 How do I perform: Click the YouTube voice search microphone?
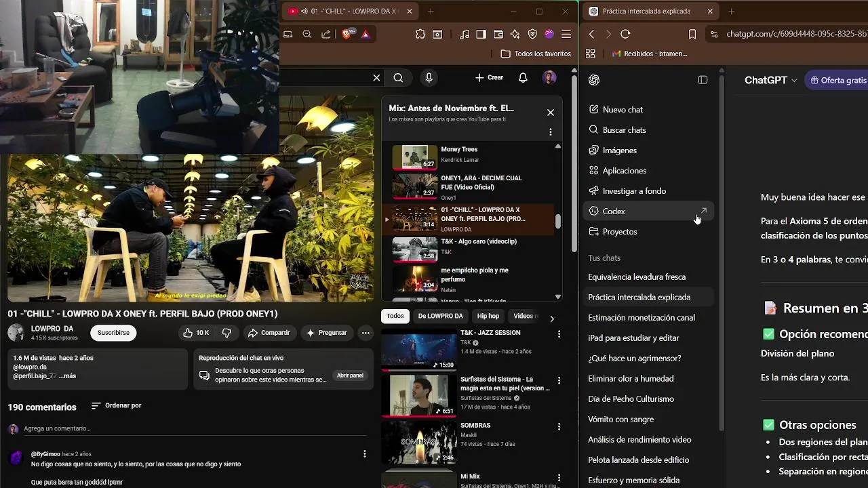(x=429, y=78)
